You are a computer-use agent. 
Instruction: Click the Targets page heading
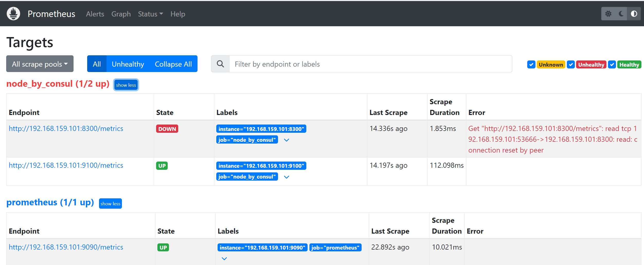(x=30, y=42)
